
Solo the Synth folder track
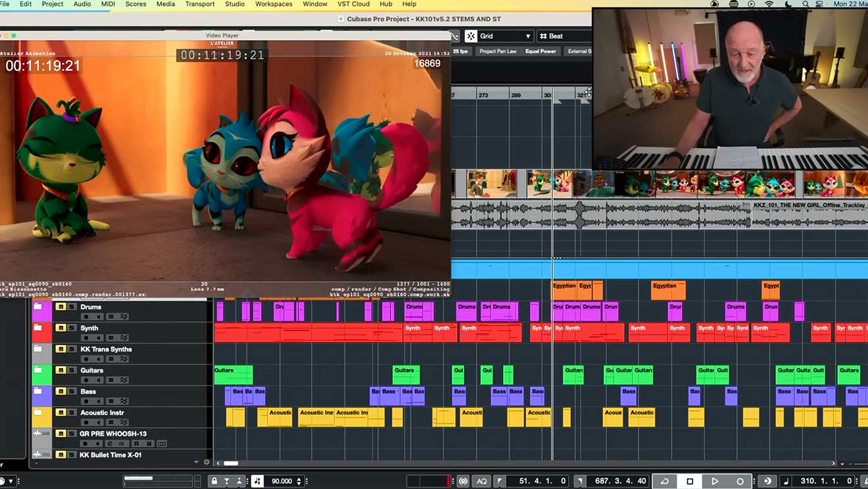(72, 328)
